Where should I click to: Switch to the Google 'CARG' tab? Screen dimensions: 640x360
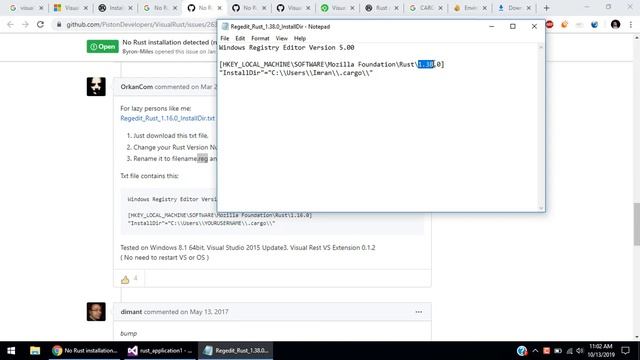tap(425, 8)
